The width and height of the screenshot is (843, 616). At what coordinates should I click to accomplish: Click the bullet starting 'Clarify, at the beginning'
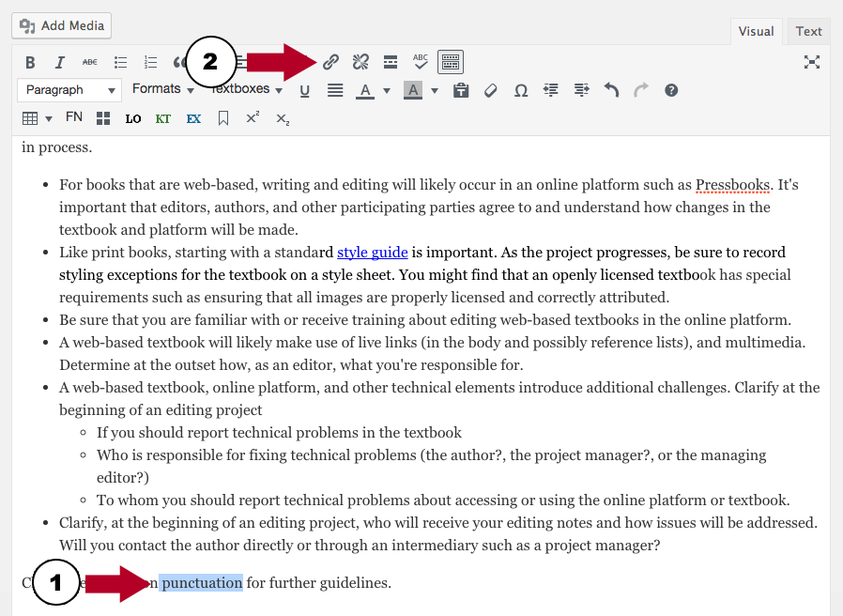(x=438, y=534)
